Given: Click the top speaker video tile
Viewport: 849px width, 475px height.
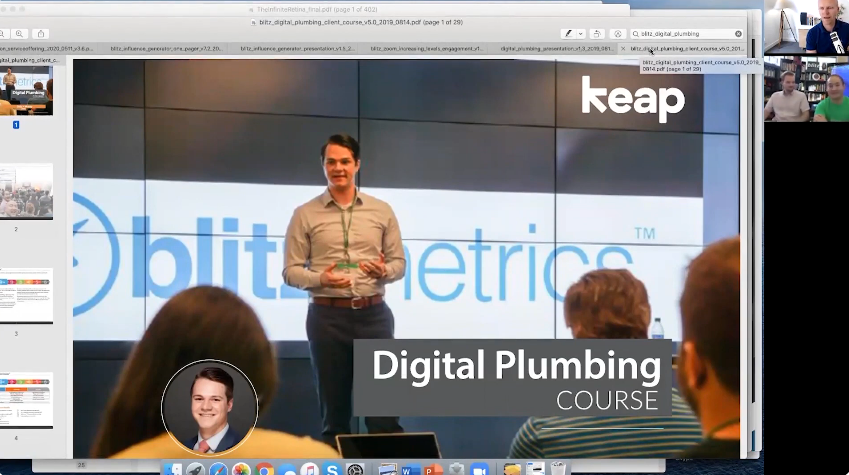Looking at the screenshot, I should [x=806, y=27].
